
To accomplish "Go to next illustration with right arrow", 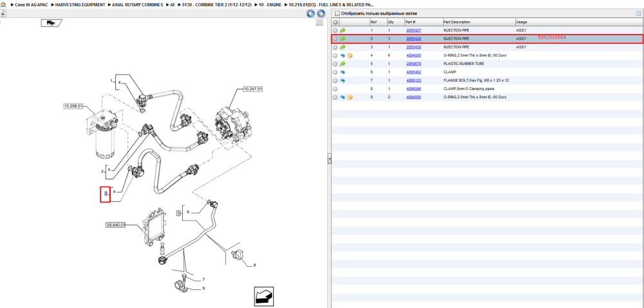I will pos(321,14).
